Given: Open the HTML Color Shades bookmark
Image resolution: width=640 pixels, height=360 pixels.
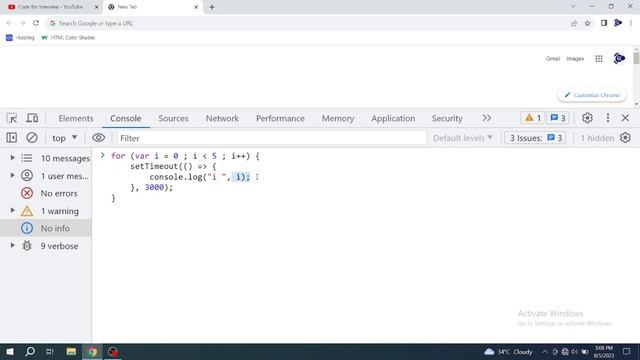Looking at the screenshot, I should [x=68, y=38].
